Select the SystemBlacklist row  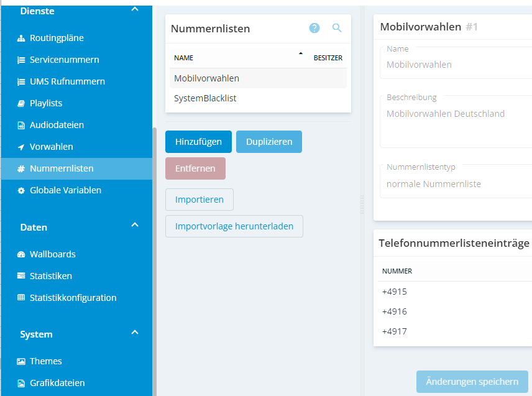point(205,98)
